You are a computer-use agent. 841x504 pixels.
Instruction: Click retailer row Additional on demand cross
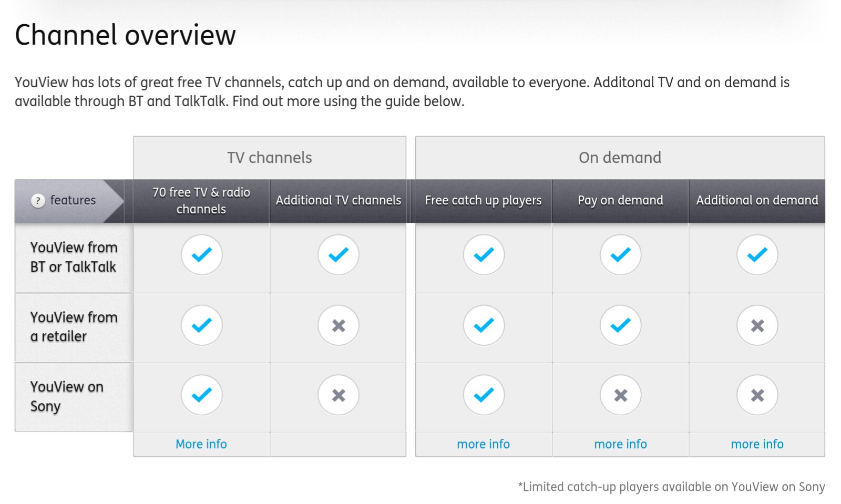point(757,326)
